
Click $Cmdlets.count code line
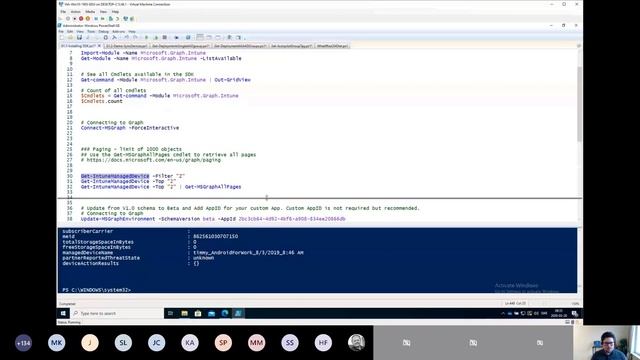click(102, 101)
